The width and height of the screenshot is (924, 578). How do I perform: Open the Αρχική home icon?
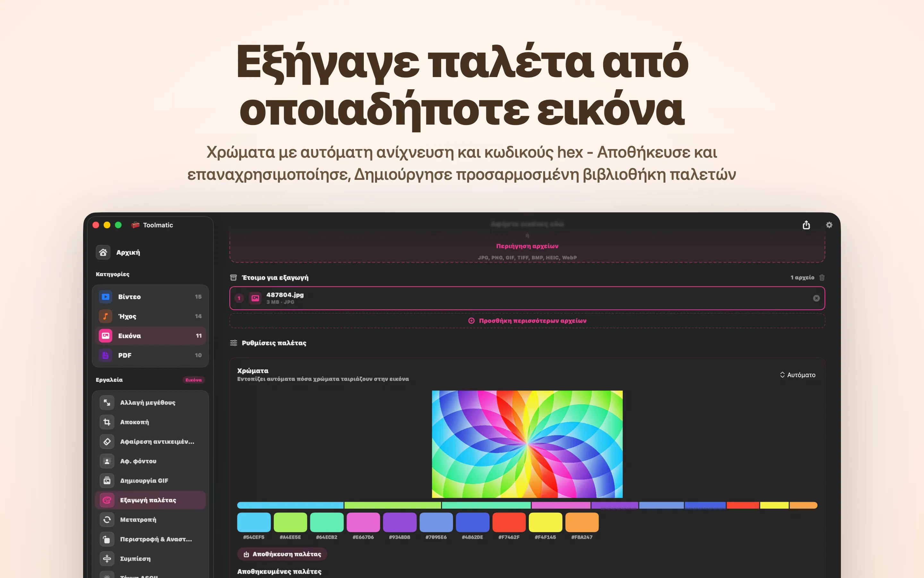coord(103,252)
